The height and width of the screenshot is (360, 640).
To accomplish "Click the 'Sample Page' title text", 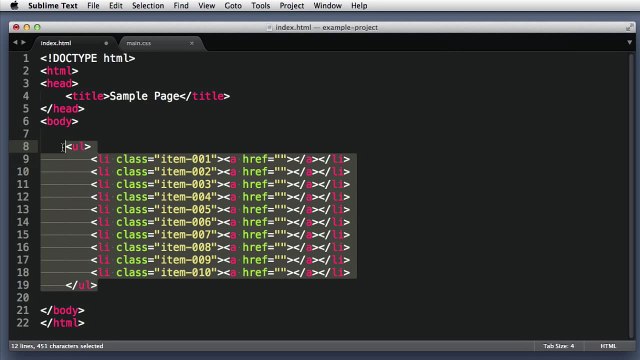I will pyautogui.click(x=144, y=96).
